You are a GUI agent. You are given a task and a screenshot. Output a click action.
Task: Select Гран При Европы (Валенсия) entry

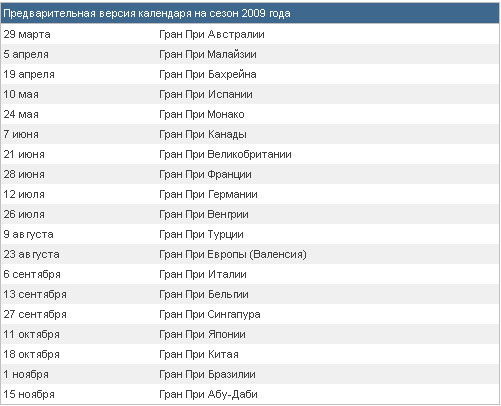(233, 254)
